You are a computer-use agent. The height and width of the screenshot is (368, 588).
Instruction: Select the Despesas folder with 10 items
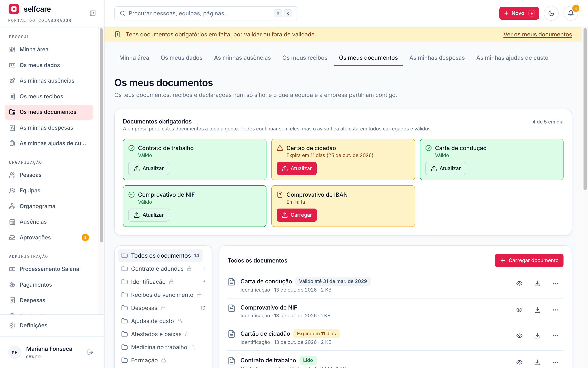tap(163, 308)
